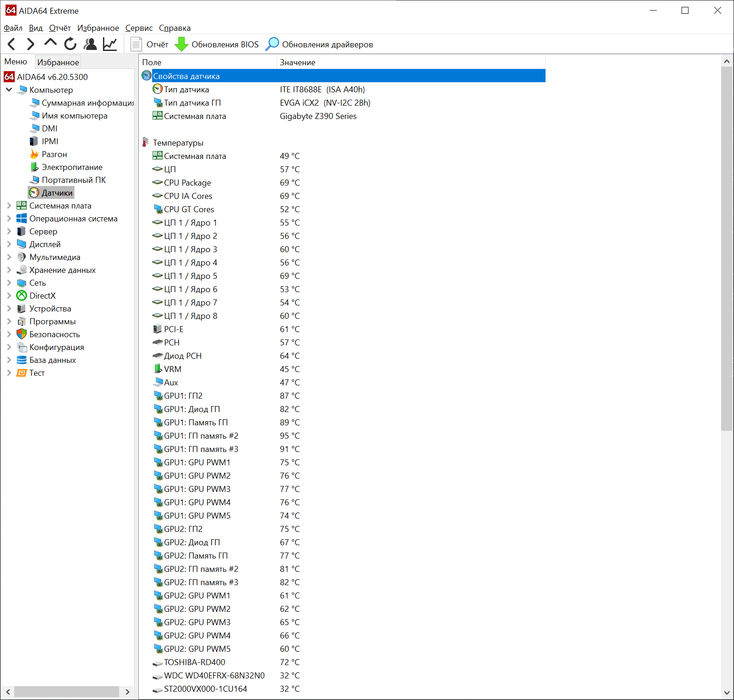This screenshot has height=700, width=734.
Task: Click the Сервер tower icon
Action: coord(22,231)
